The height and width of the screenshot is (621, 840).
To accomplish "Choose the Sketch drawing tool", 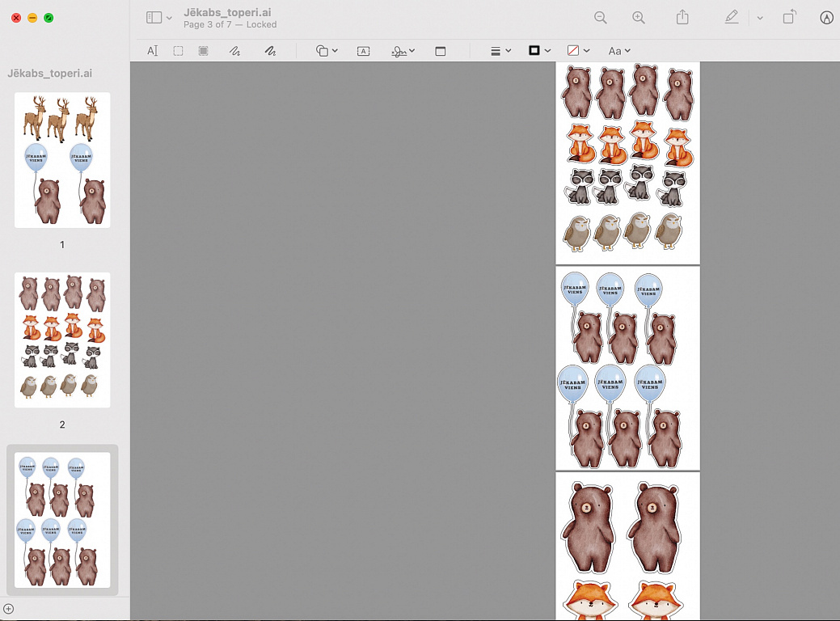I will click(x=234, y=51).
